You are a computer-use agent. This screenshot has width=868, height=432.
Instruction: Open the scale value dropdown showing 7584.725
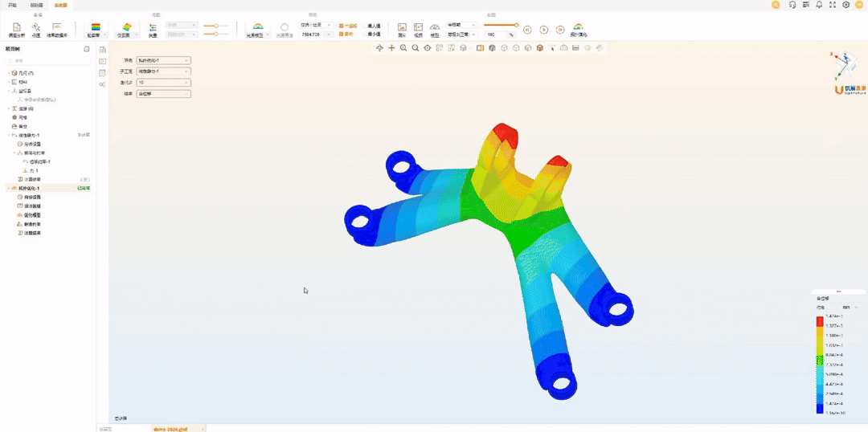[316, 34]
